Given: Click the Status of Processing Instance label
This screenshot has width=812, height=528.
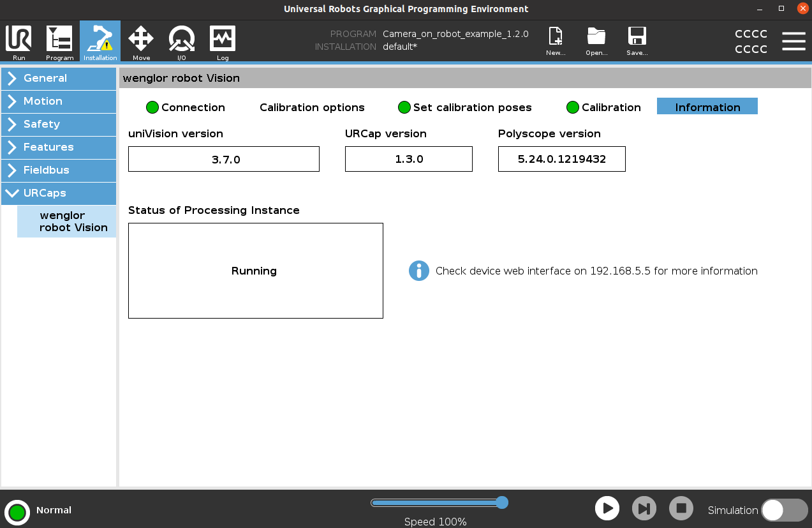Looking at the screenshot, I should coord(214,210).
